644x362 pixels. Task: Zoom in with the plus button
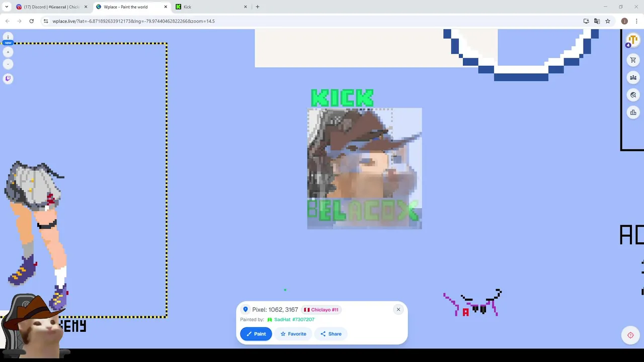[x=8, y=52]
